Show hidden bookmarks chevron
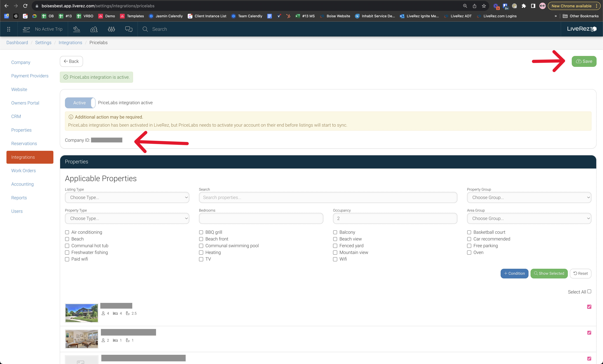The width and height of the screenshot is (603, 364). pos(555,16)
